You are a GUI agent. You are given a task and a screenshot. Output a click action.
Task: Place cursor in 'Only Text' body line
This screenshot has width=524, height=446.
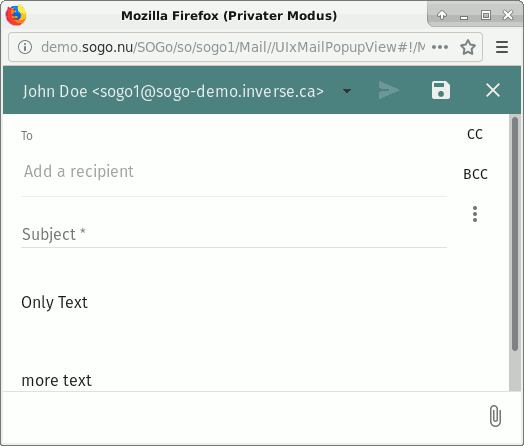(54, 302)
